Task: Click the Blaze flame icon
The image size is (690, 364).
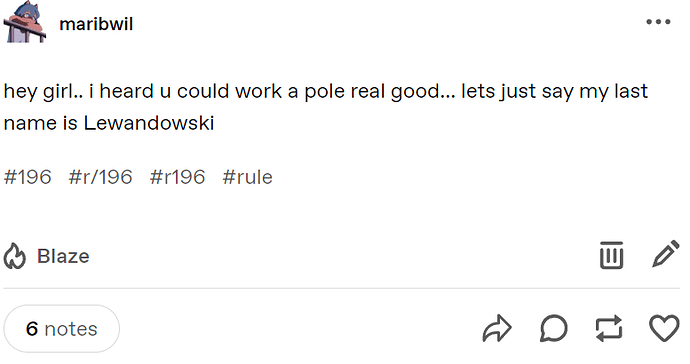Action: tap(15, 256)
